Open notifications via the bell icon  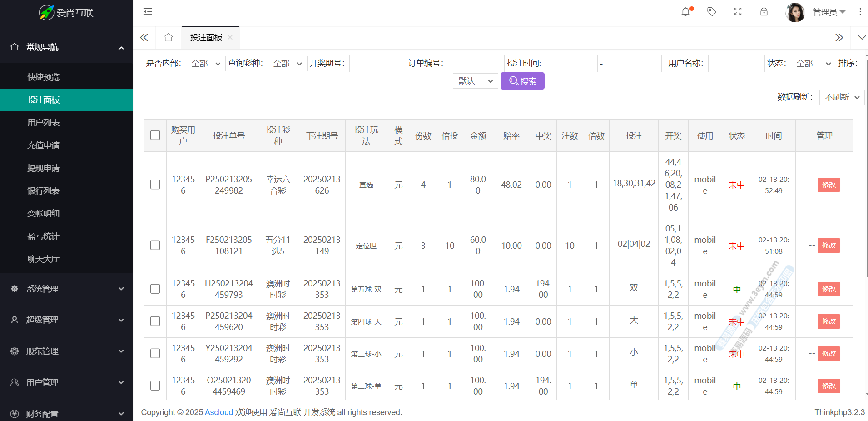tap(686, 12)
